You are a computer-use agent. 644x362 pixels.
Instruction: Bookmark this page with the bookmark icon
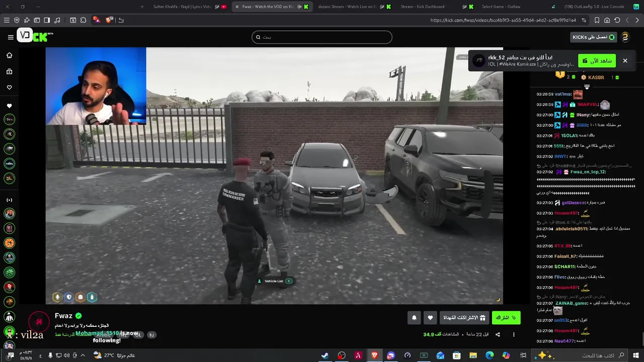[597, 20]
